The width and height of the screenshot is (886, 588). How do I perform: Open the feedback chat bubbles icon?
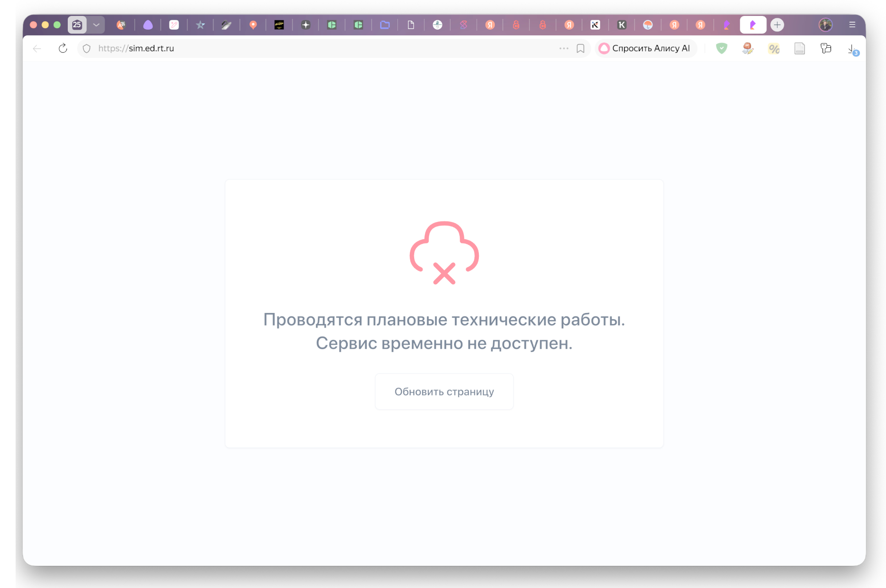[826, 48]
